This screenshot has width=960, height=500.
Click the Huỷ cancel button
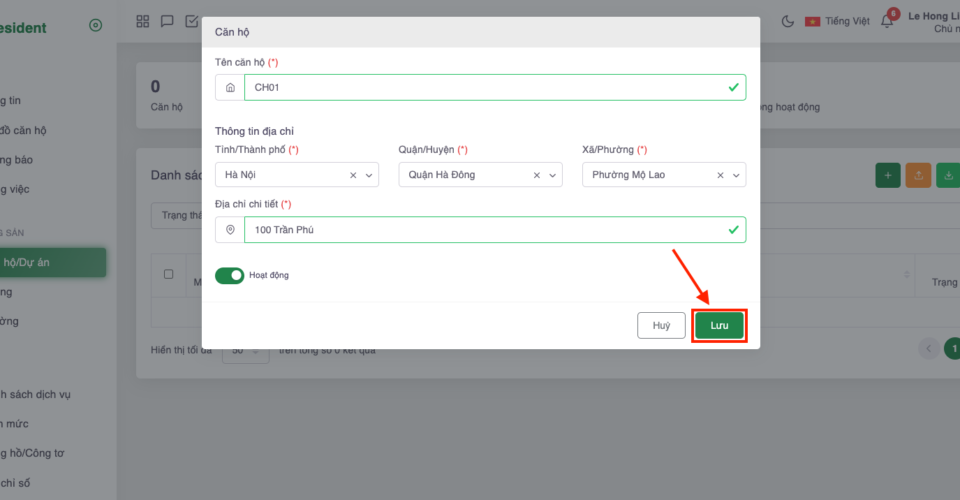661,326
